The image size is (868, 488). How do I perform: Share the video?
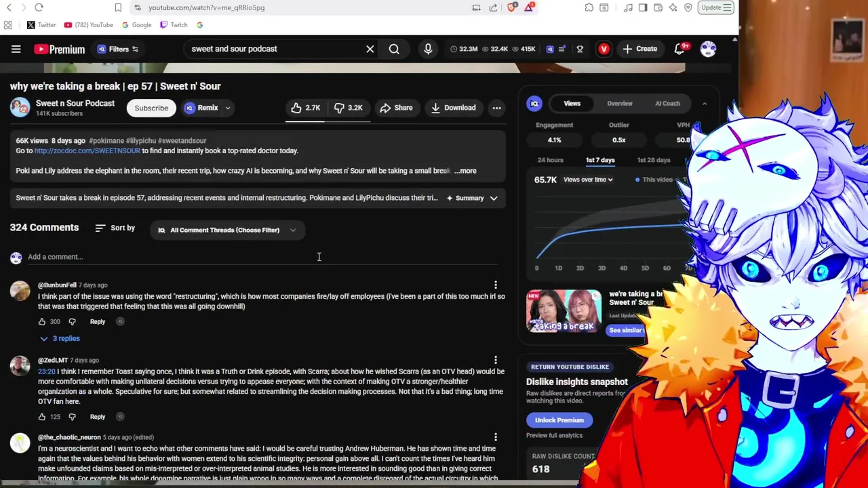(396, 108)
